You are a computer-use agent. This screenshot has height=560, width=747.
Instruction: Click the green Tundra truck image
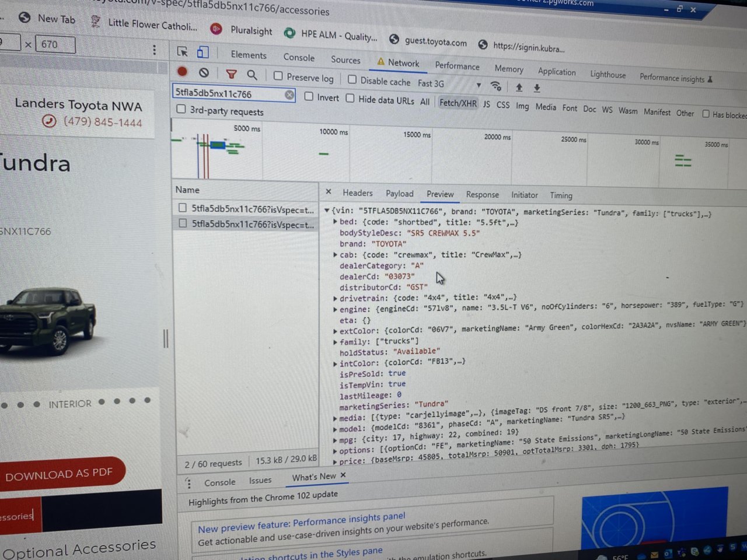(47, 321)
